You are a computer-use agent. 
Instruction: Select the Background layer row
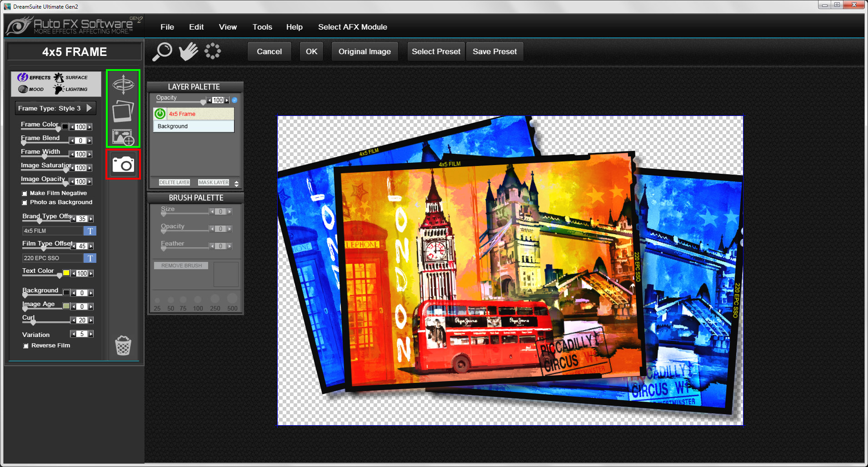tap(194, 126)
